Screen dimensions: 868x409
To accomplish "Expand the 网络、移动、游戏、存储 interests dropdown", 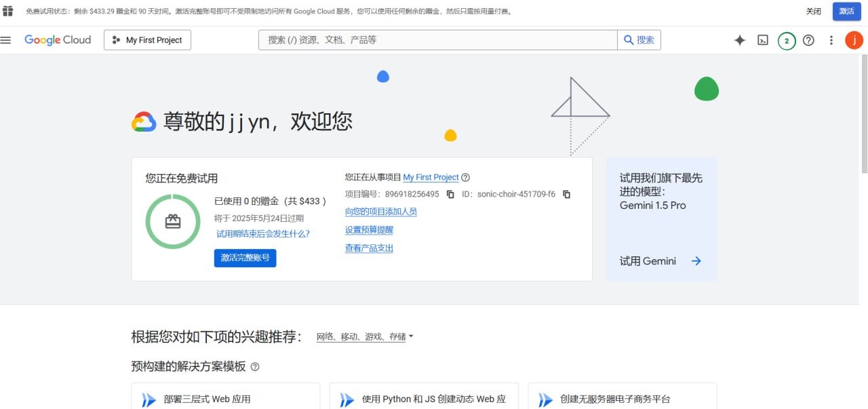I will (x=365, y=336).
